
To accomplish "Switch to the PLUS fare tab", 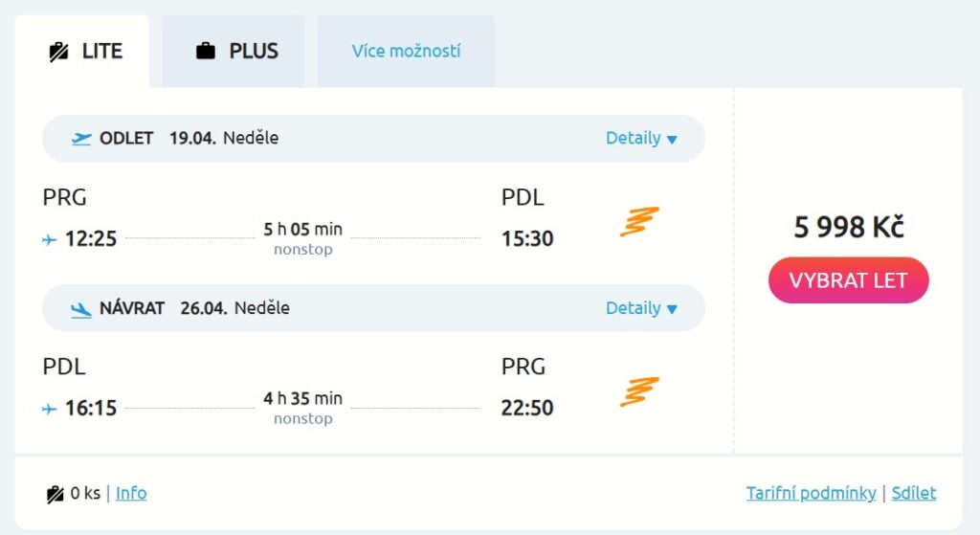I will click(234, 52).
